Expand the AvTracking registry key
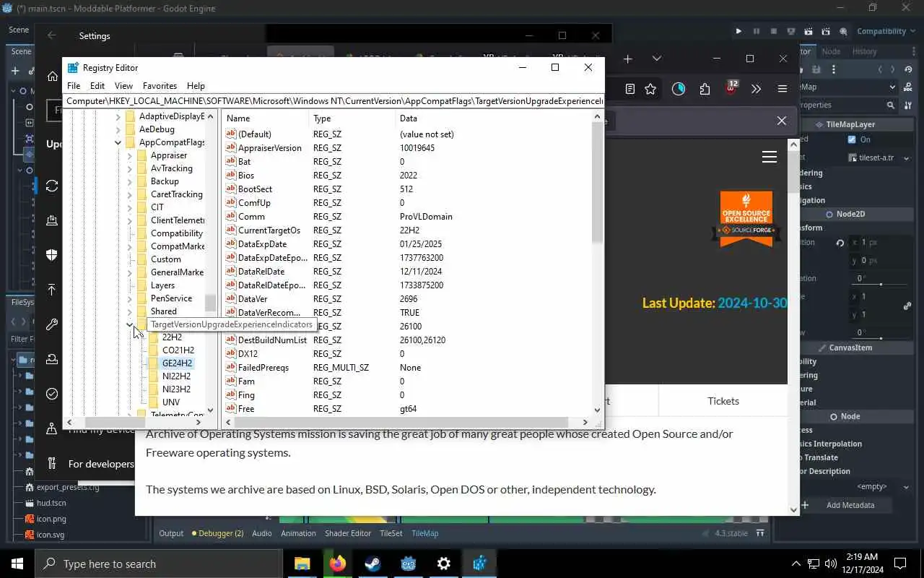This screenshot has width=924, height=578. coord(129,168)
